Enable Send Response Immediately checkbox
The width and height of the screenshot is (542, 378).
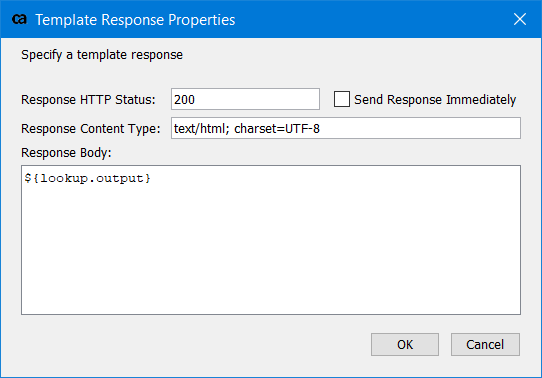342,99
